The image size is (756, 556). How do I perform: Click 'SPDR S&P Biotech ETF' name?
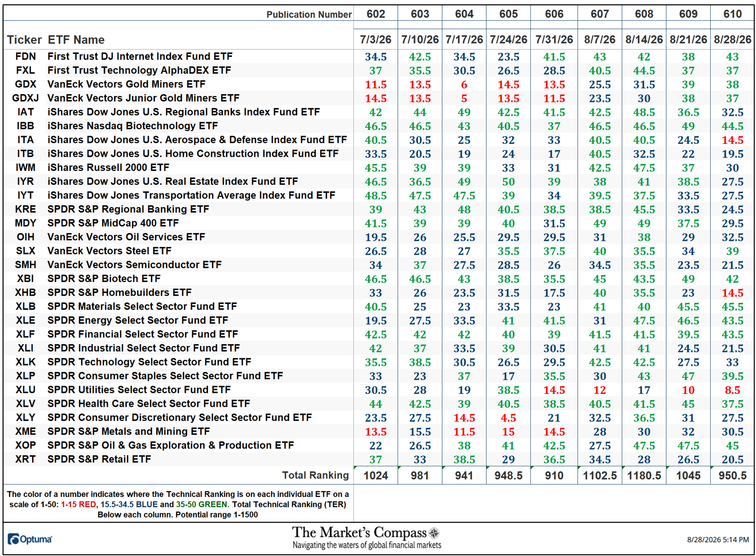tap(104, 279)
